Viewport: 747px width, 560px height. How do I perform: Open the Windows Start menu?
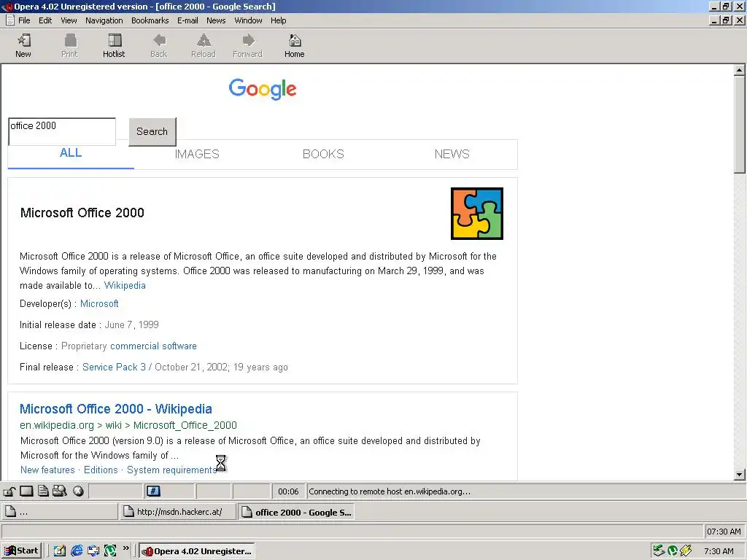(23, 551)
